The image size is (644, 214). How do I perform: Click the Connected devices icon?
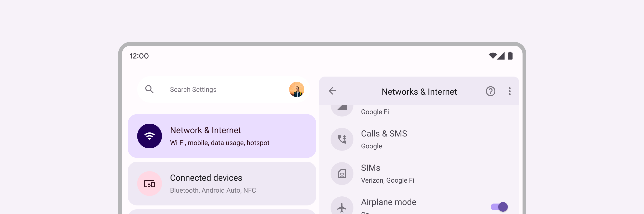pyautogui.click(x=150, y=184)
